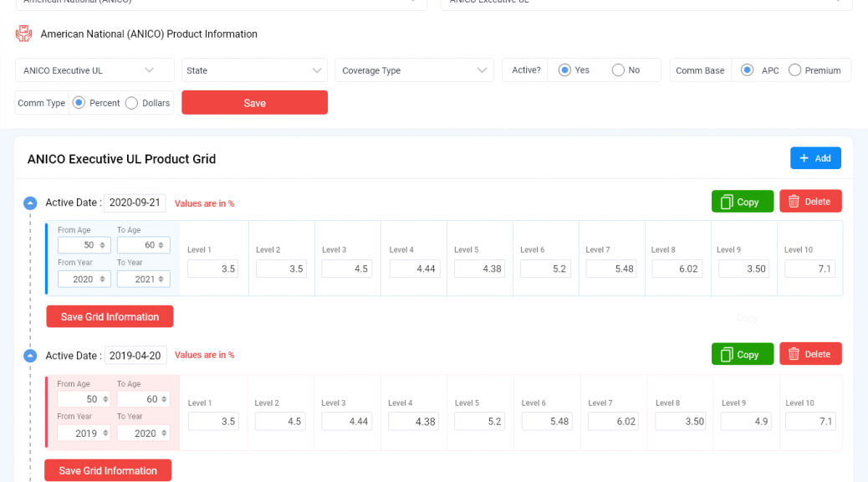Delete the 2020-09-21 grid
This screenshot has width=868, height=482.
coord(810,201)
